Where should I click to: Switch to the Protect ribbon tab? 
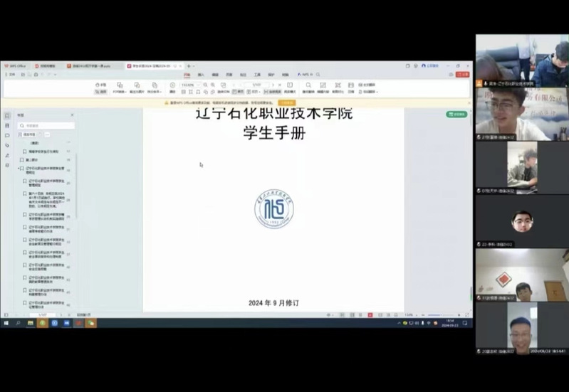[271, 75]
